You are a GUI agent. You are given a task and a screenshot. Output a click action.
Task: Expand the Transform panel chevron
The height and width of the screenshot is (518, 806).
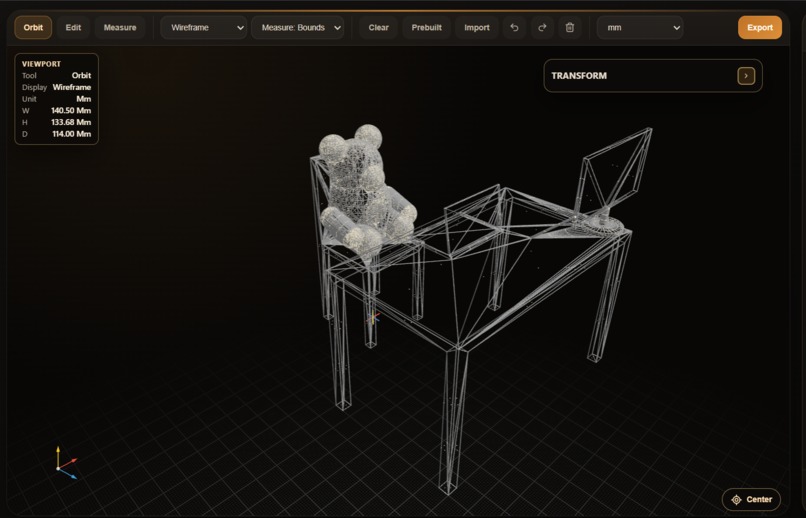click(x=746, y=76)
